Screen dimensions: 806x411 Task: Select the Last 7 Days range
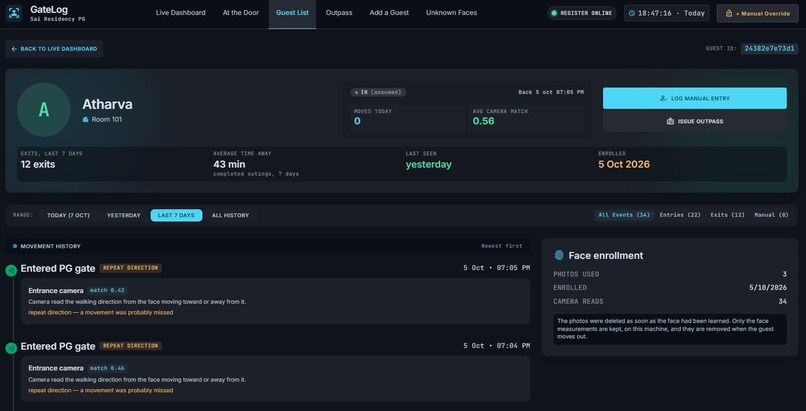(x=176, y=215)
